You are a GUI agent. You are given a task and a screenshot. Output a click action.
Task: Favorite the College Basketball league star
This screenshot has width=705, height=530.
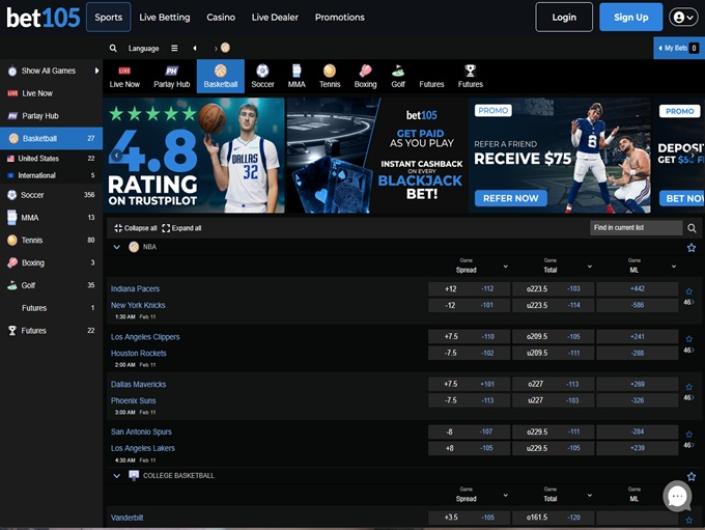click(x=691, y=476)
